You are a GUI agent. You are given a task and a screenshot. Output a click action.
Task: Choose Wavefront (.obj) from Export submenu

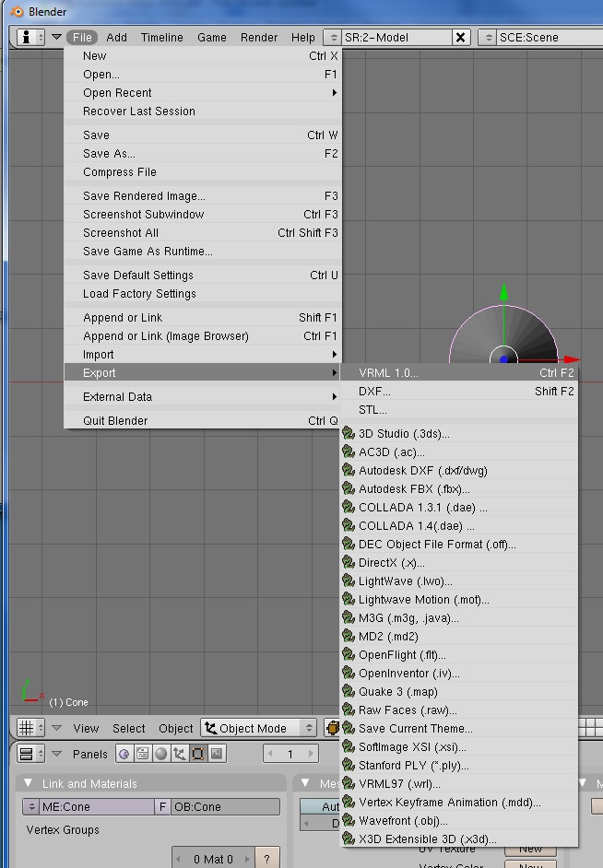click(x=403, y=821)
